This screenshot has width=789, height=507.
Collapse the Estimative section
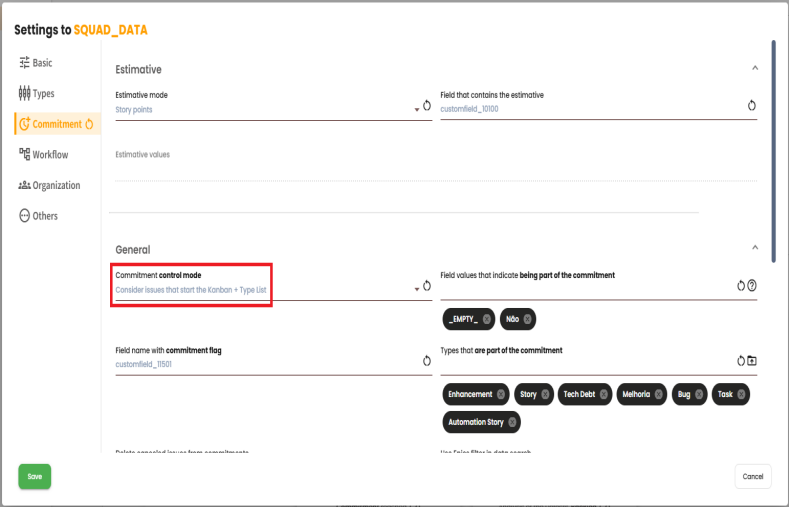point(754,68)
